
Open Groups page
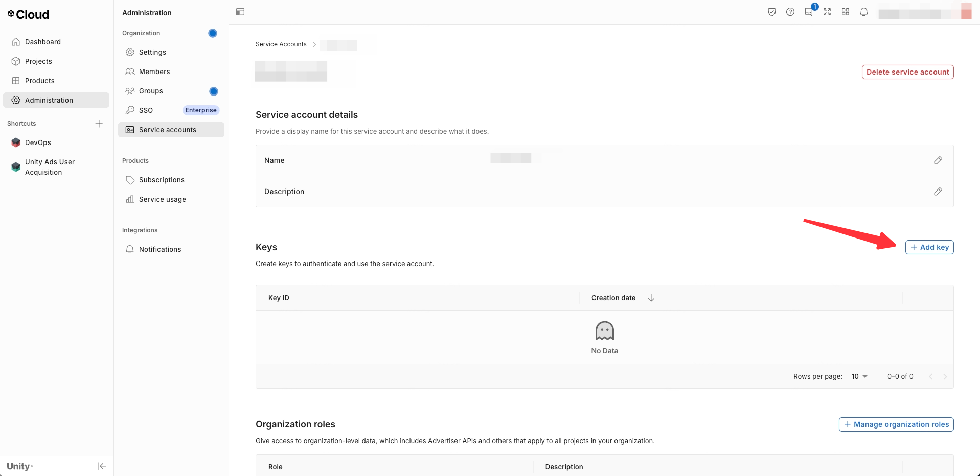[171, 91]
